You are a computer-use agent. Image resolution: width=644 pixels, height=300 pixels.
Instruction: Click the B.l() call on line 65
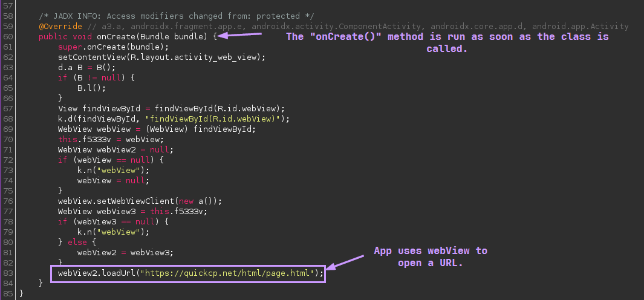coord(91,88)
